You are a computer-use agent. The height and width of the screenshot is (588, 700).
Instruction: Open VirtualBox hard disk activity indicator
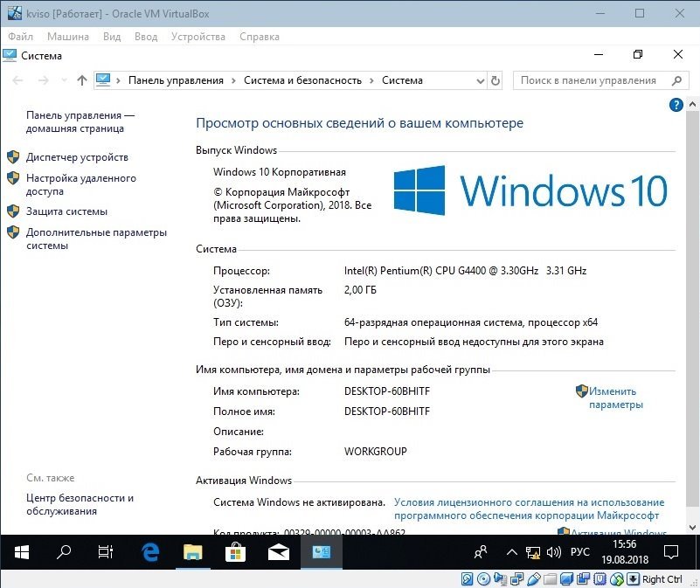click(467, 579)
